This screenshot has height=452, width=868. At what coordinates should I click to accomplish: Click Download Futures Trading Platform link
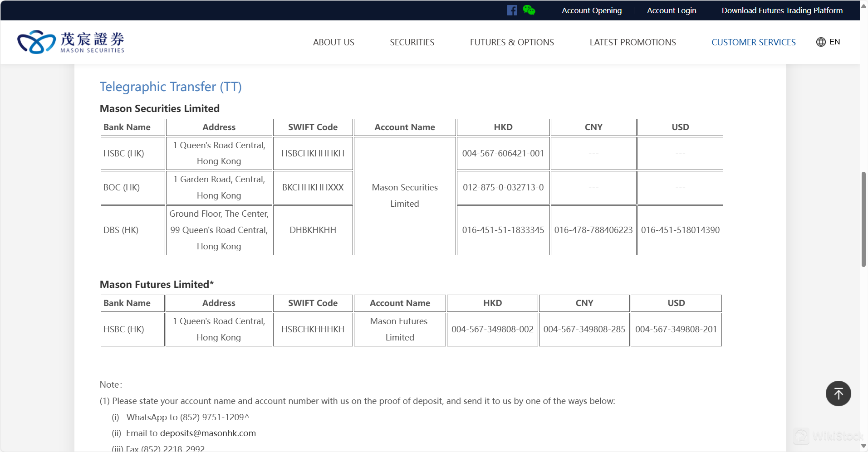[782, 10]
